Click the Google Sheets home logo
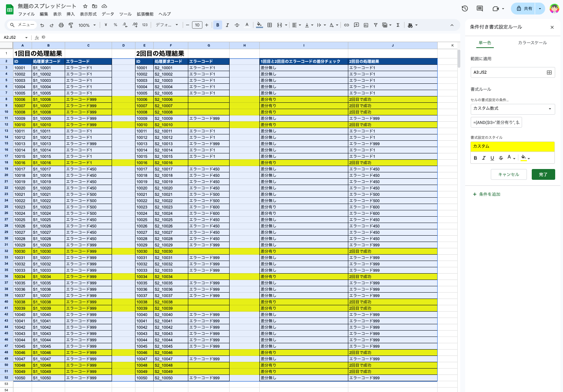This screenshot has width=563, height=392. (9, 9)
